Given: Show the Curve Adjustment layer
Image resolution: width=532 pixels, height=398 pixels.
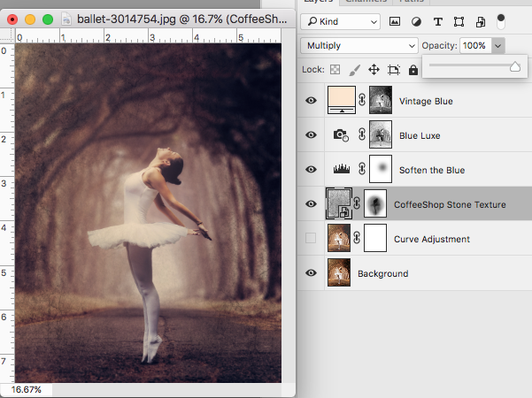Looking at the screenshot, I should click(311, 238).
